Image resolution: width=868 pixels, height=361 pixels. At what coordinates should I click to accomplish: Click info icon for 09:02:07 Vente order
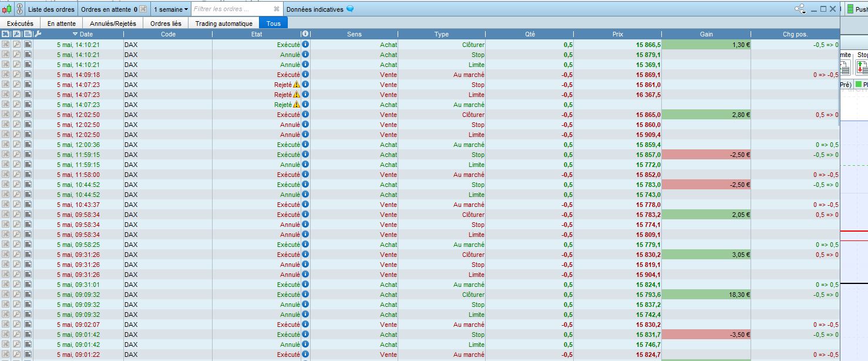(305, 325)
